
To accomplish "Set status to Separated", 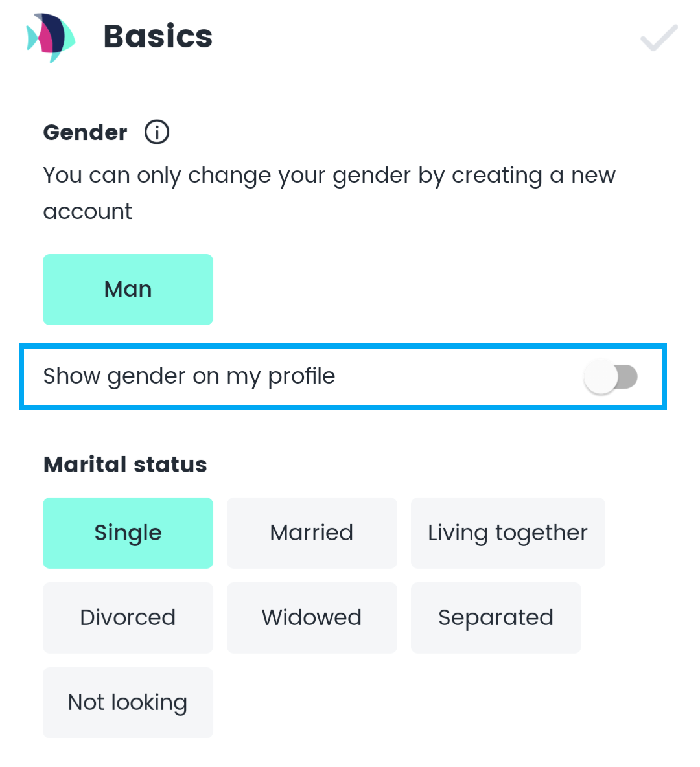I will click(x=496, y=618).
